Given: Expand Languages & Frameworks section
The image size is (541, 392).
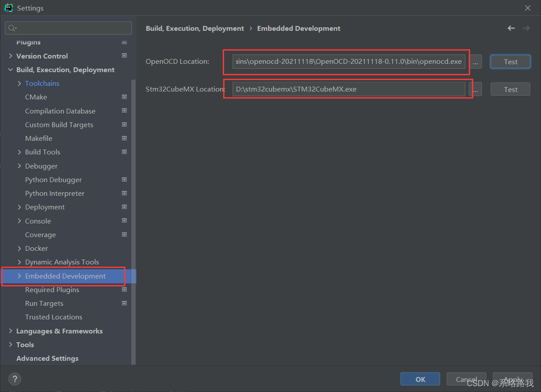Looking at the screenshot, I should pyautogui.click(x=11, y=331).
